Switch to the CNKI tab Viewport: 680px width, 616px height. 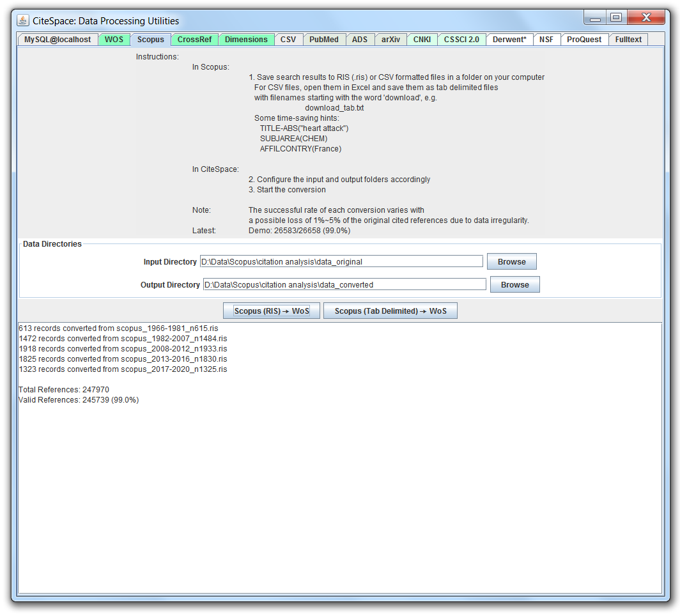(x=422, y=40)
